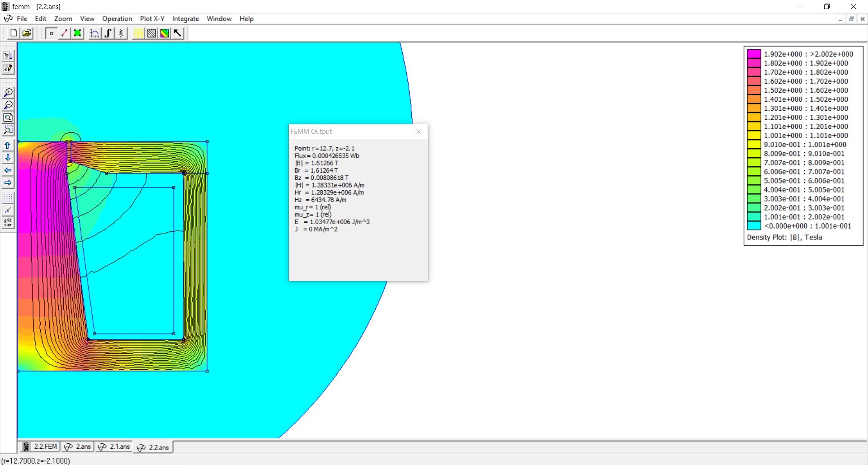The width and height of the screenshot is (868, 465).
Task: Activate zoom window selection tool
Action: [x=8, y=130]
